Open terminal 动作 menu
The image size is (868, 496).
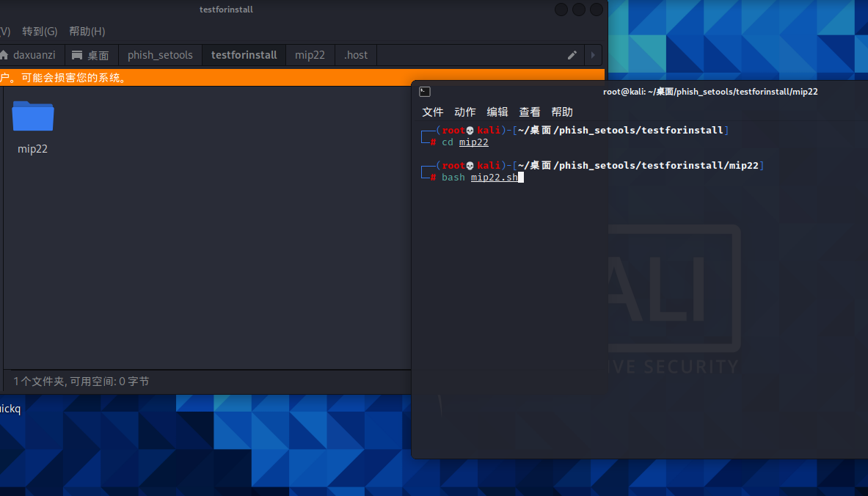[x=465, y=112]
